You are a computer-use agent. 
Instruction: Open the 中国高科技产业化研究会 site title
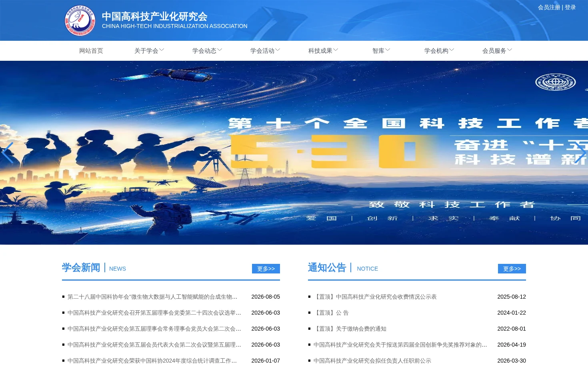click(155, 16)
